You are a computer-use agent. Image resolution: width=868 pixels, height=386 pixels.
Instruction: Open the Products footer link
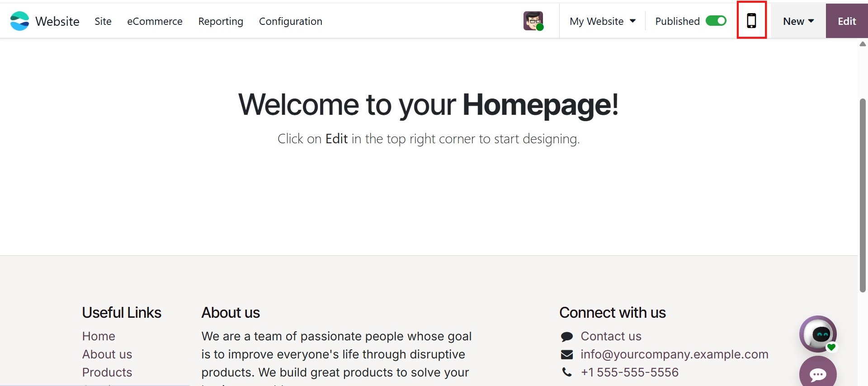107,372
